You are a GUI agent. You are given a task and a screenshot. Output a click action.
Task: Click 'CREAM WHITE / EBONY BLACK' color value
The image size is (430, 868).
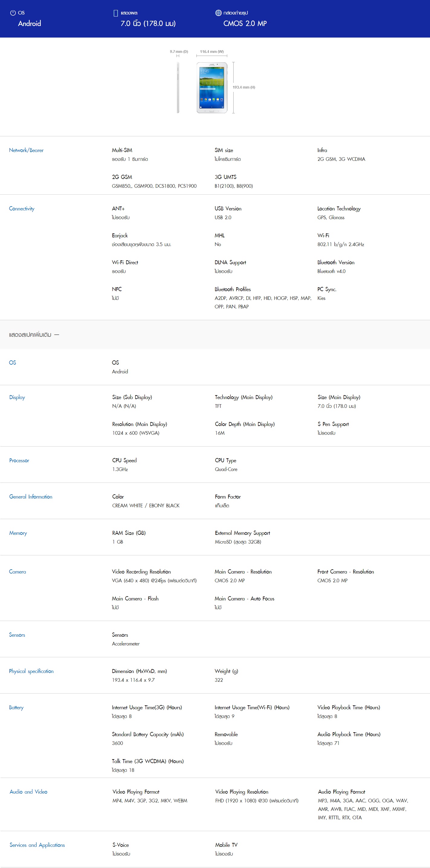pyautogui.click(x=146, y=506)
